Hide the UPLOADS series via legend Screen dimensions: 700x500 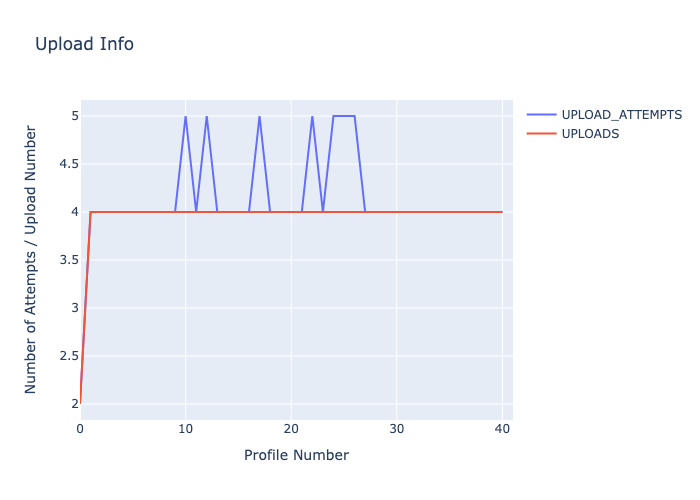point(590,134)
